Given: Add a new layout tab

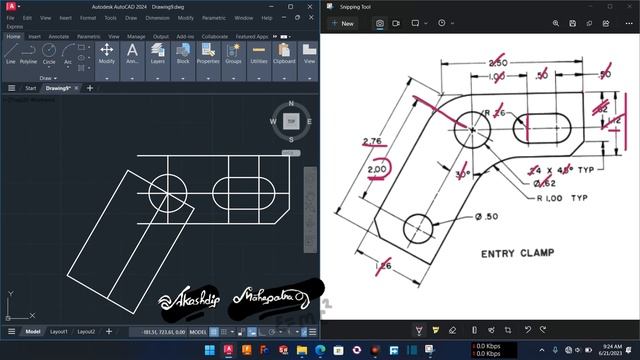Looking at the screenshot, I should click(x=109, y=331).
